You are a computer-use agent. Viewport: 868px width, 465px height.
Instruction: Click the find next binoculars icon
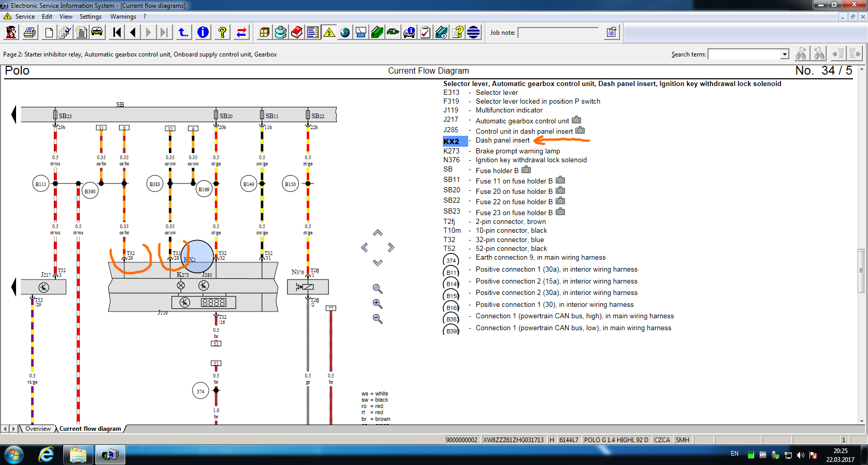(801, 54)
